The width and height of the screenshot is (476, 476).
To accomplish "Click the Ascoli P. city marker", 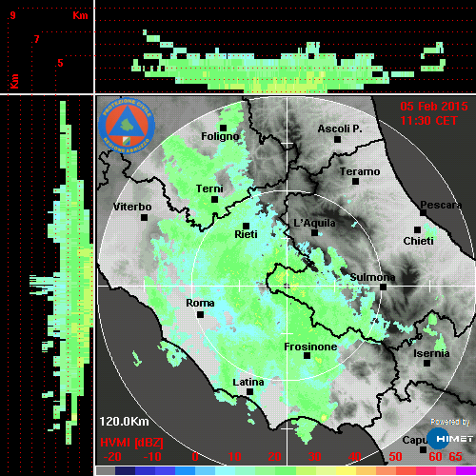I will [338, 139].
